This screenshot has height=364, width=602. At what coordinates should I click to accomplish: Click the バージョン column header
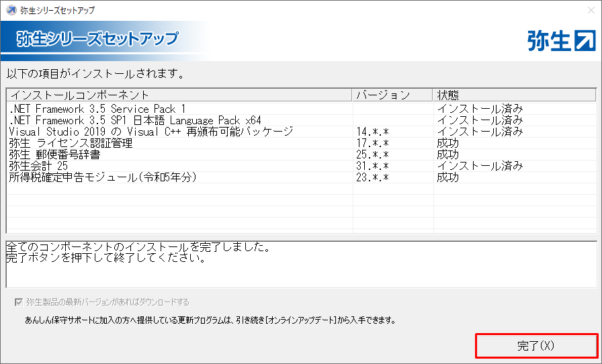392,95
